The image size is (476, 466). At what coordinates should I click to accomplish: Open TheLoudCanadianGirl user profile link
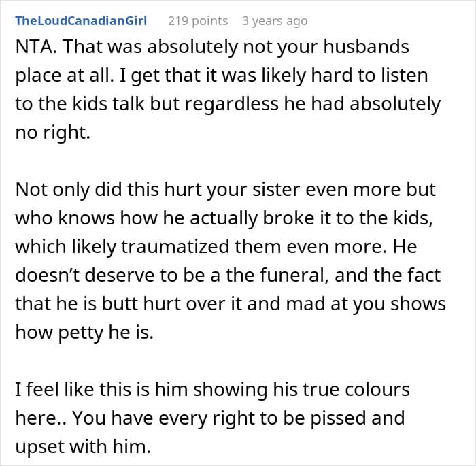point(81,21)
